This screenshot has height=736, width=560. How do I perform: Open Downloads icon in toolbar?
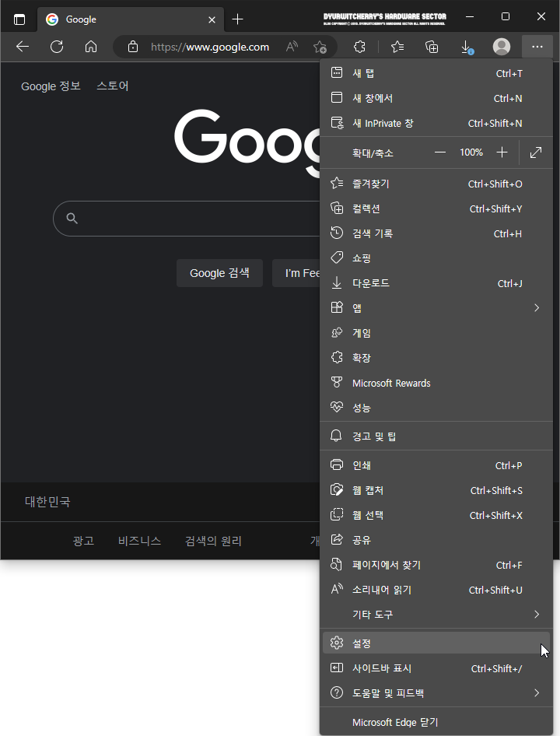[466, 47]
